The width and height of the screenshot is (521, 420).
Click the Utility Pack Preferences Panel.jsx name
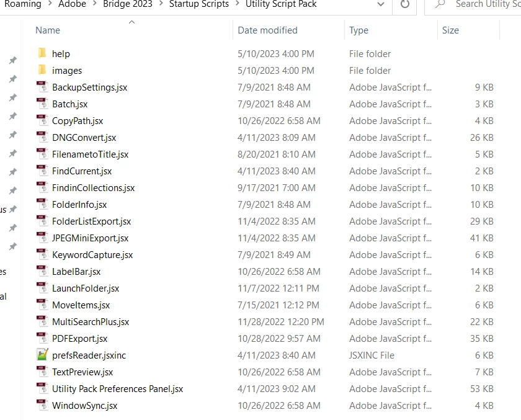[118, 389]
